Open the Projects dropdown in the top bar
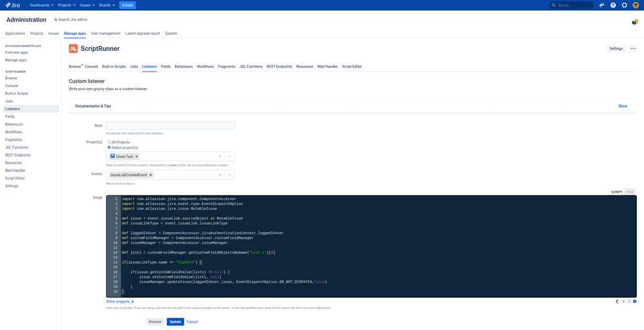The height and width of the screenshot is (330, 644). click(x=66, y=5)
